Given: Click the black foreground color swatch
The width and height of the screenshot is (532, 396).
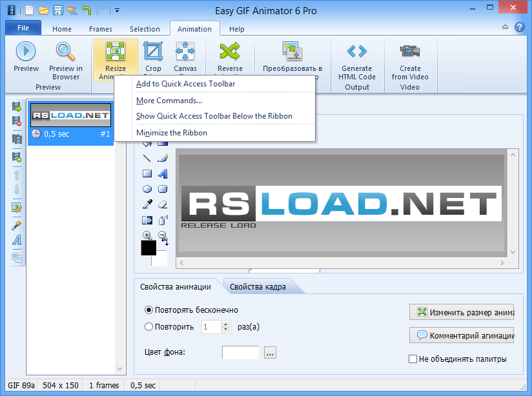Looking at the screenshot, I should click(x=148, y=248).
